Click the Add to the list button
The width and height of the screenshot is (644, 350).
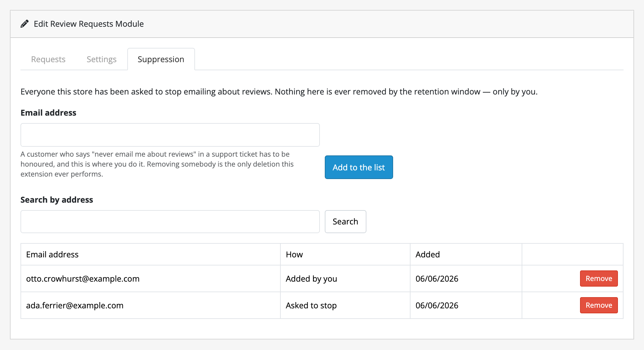[359, 167]
